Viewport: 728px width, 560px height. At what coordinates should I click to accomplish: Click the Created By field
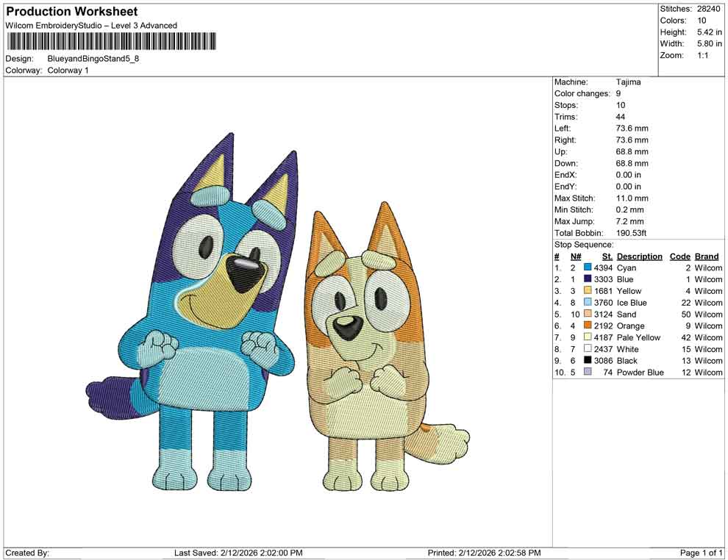pyautogui.click(x=26, y=553)
